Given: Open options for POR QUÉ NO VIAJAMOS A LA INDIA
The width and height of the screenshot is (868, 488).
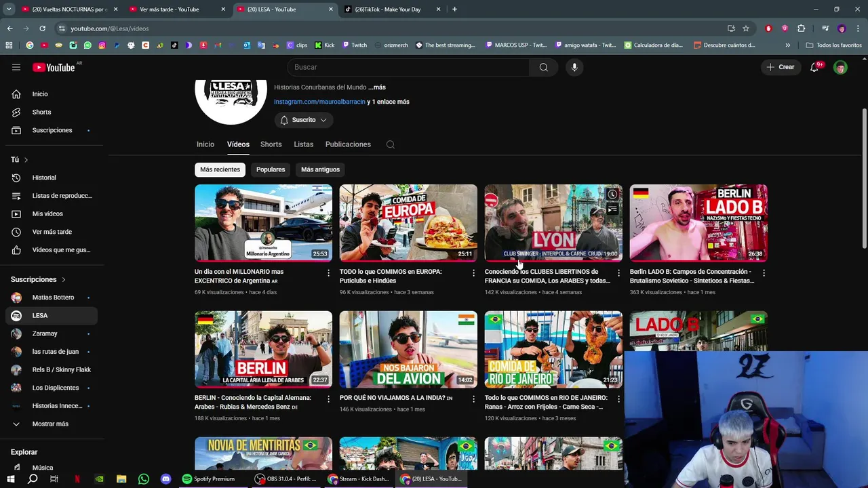Looking at the screenshot, I should pyautogui.click(x=473, y=399).
